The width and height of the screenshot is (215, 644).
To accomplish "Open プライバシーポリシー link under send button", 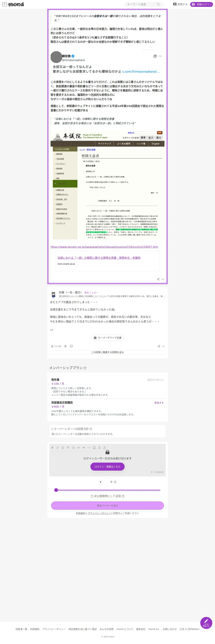I will tap(99, 513).
